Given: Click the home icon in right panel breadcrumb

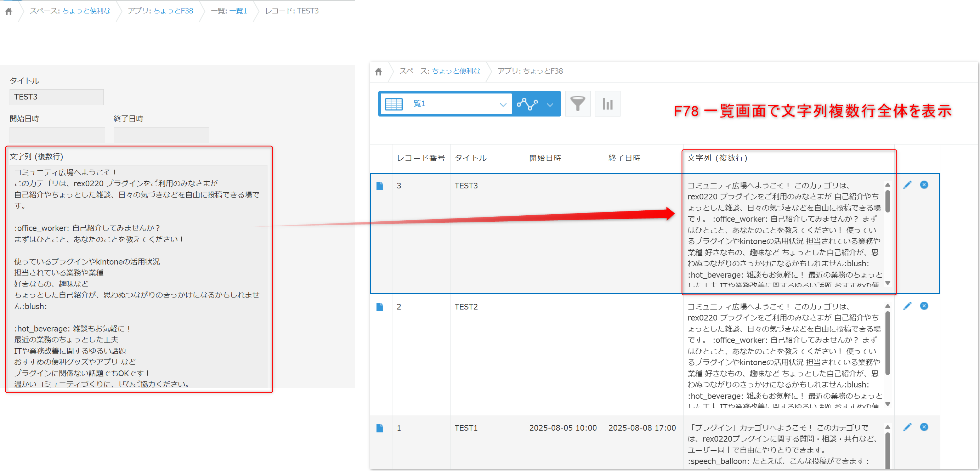Looking at the screenshot, I should [378, 72].
